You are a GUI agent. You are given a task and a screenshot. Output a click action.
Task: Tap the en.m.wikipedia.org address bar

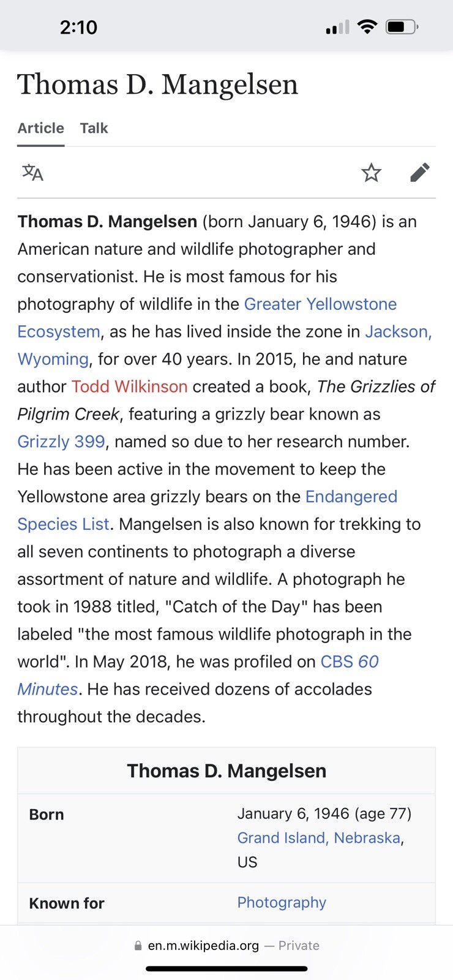coord(226,946)
